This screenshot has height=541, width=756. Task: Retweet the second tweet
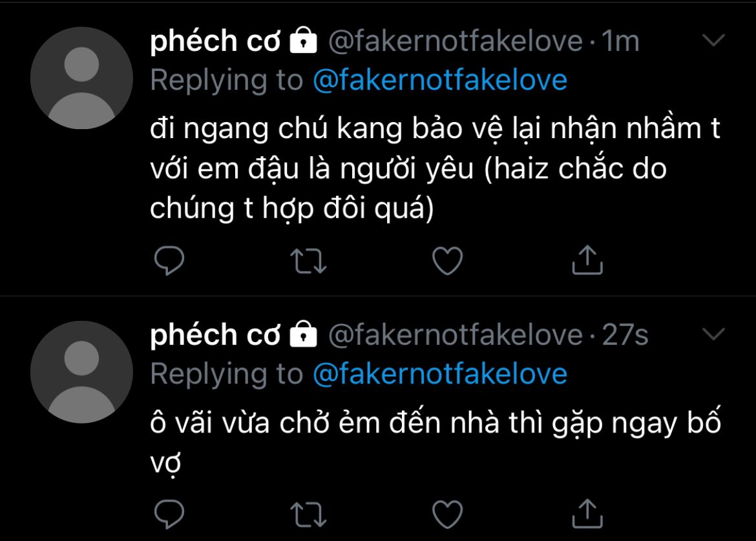pos(309,515)
